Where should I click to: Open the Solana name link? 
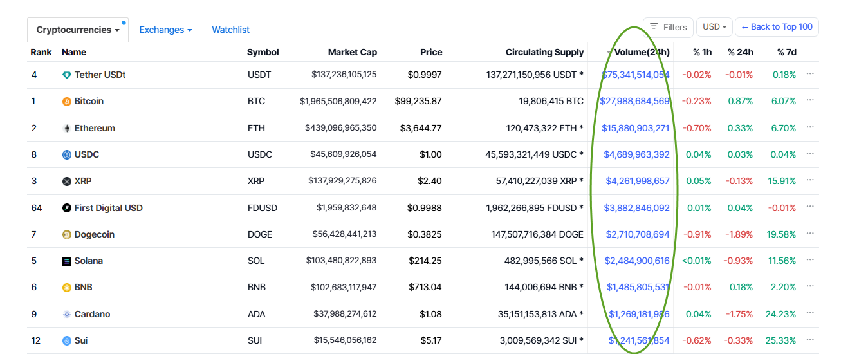click(89, 261)
